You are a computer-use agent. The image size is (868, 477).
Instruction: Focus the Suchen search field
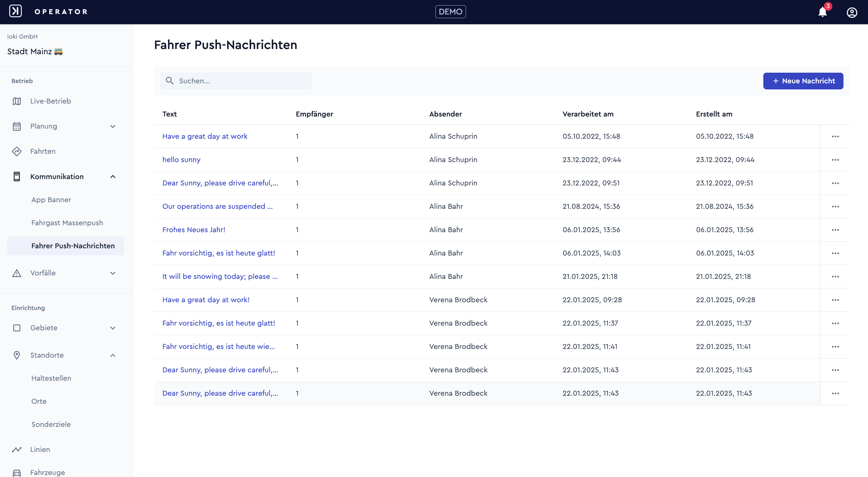(x=236, y=81)
